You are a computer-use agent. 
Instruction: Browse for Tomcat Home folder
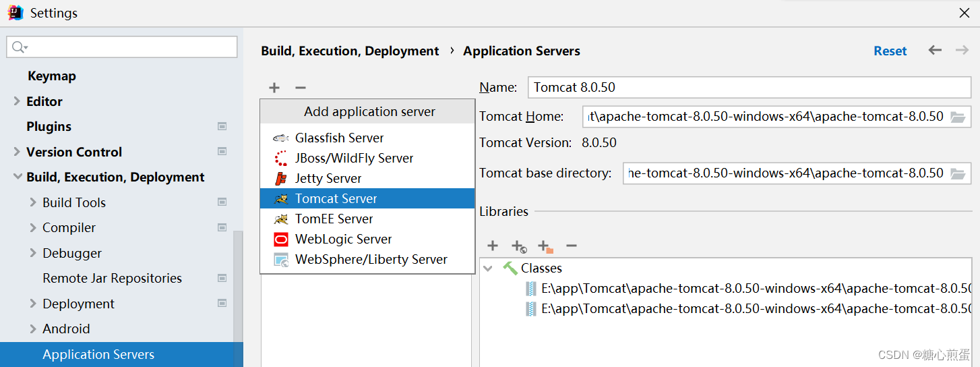pos(958,117)
